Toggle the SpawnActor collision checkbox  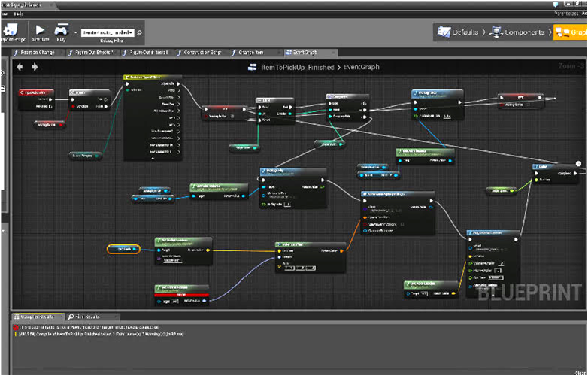[402, 224]
